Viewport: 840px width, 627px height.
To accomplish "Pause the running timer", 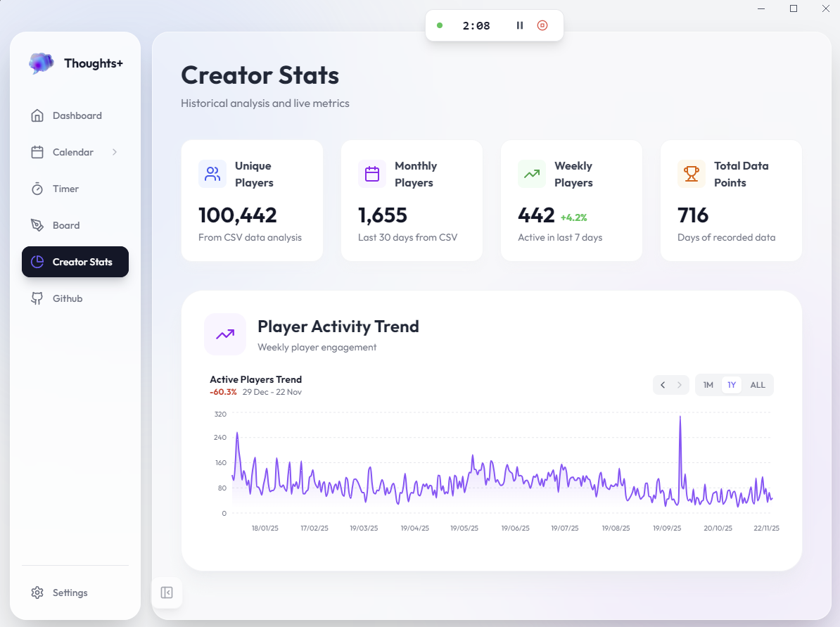I will coord(520,25).
